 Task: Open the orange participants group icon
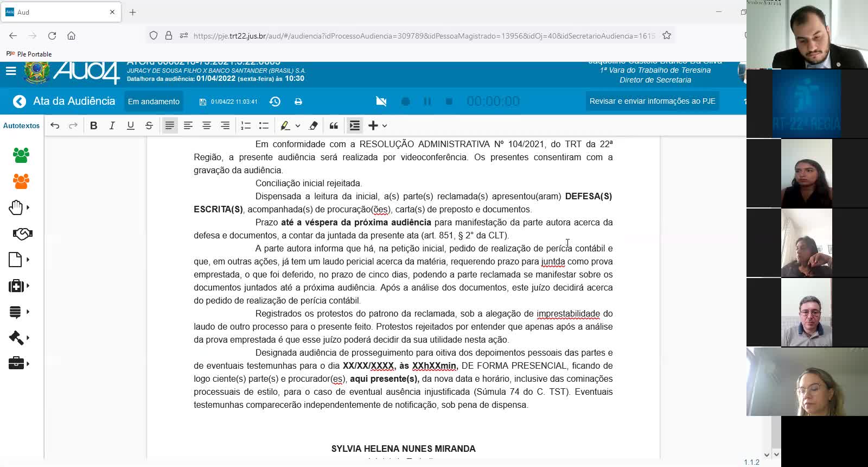click(21, 181)
